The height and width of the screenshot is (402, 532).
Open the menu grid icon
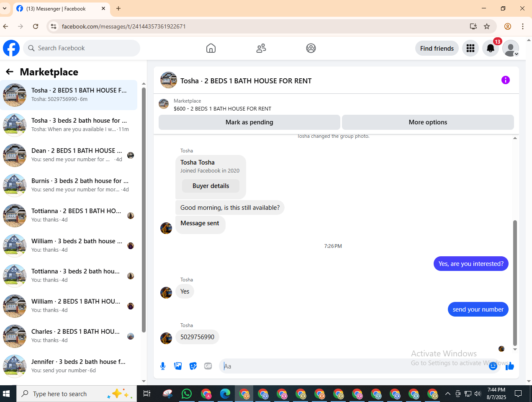coord(470,48)
